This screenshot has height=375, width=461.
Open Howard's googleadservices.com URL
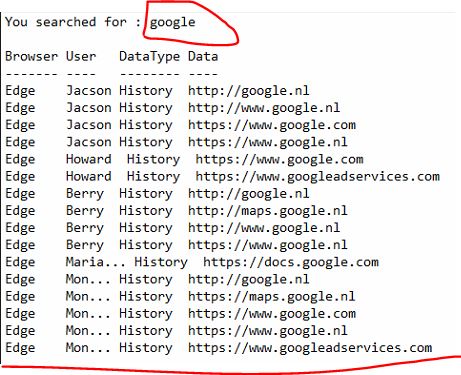(318, 177)
